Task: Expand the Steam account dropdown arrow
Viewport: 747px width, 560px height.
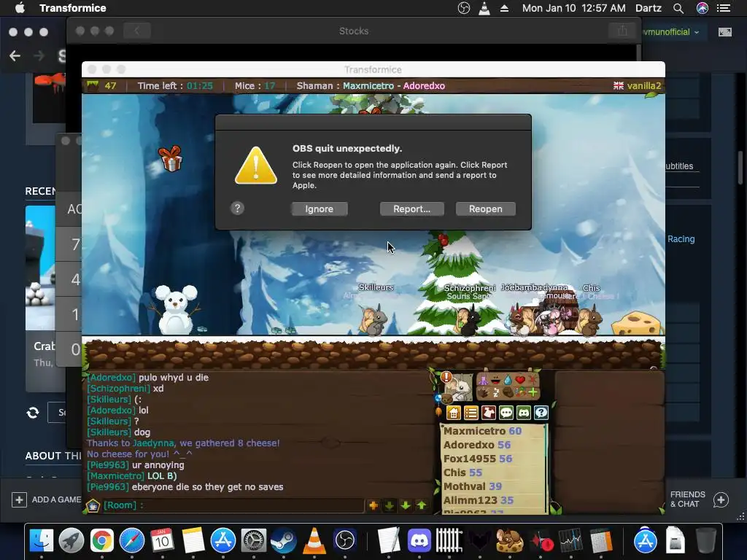Action: coord(697,32)
